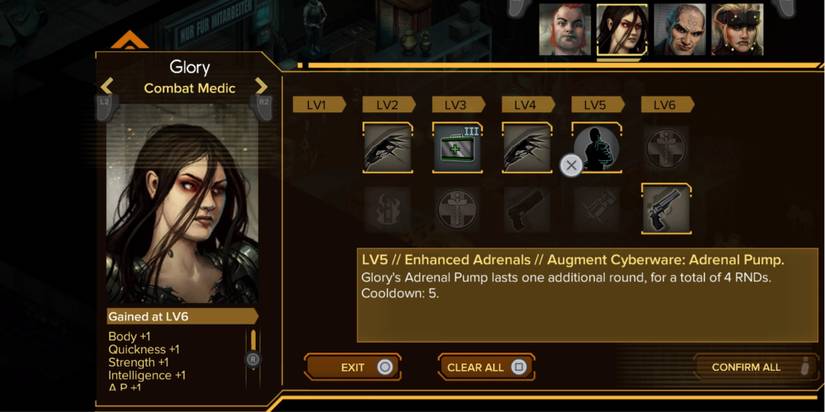Choose the LV5 Enhanced Adrenals silhouette icon
This screenshot has height=412, width=825.
pyautogui.click(x=597, y=147)
